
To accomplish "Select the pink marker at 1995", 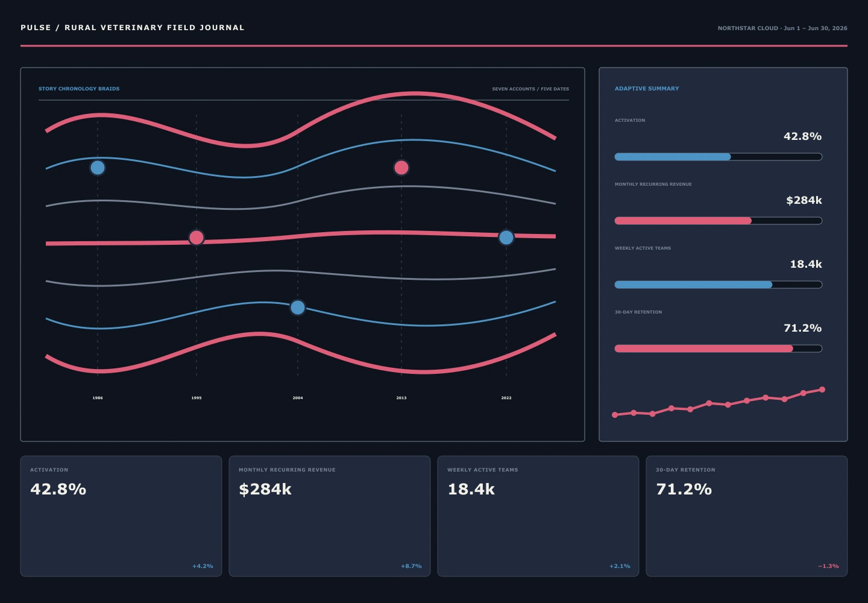I will (197, 238).
